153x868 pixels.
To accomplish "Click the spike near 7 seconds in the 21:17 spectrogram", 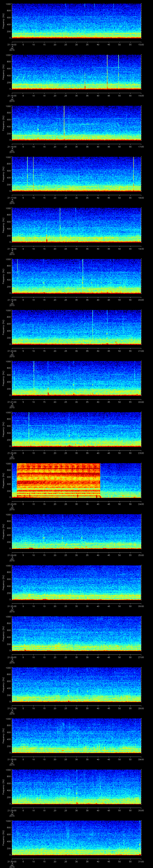I will tap(27, 168).
